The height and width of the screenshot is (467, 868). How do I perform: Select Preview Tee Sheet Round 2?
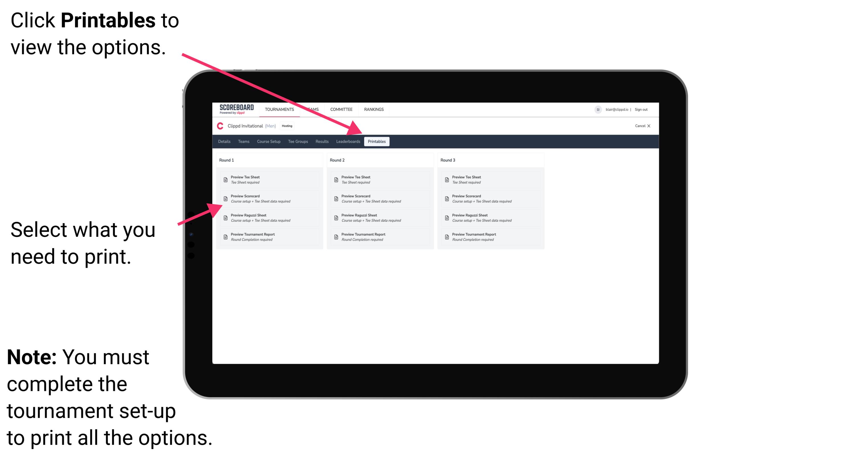(377, 180)
